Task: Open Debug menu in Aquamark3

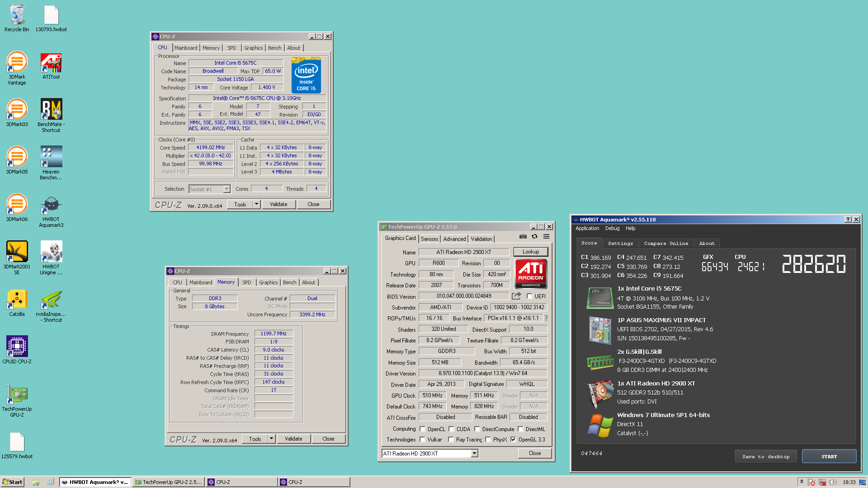Action: (612, 229)
